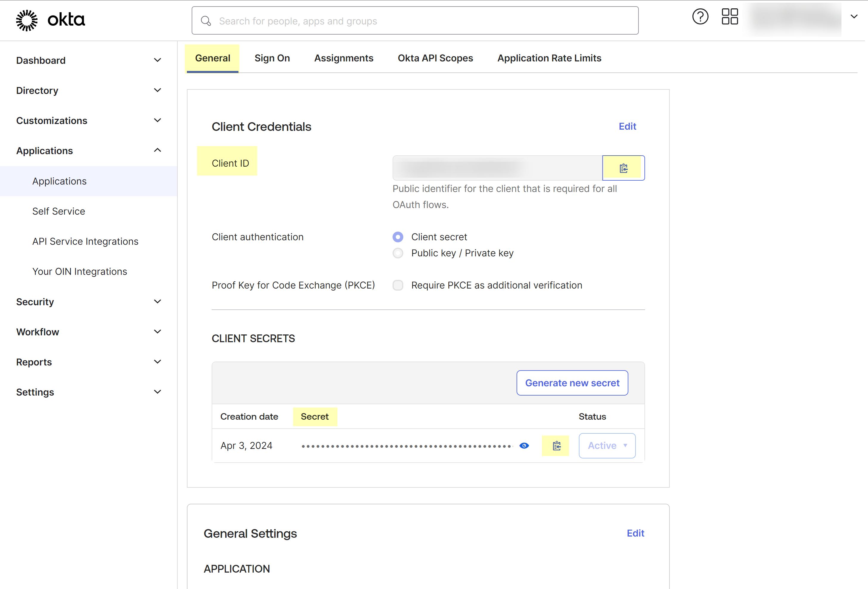The width and height of the screenshot is (868, 589).
Task: Click the search magnifier icon
Action: (206, 21)
